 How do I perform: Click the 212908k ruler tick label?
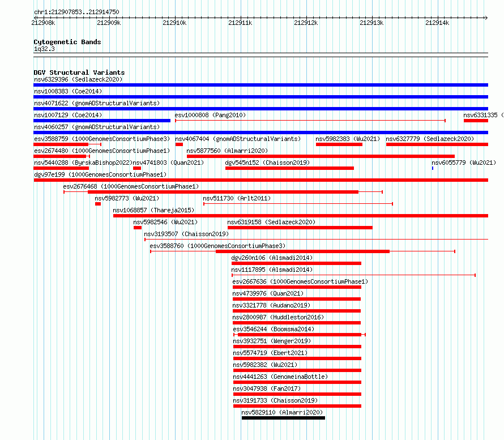click(x=43, y=23)
